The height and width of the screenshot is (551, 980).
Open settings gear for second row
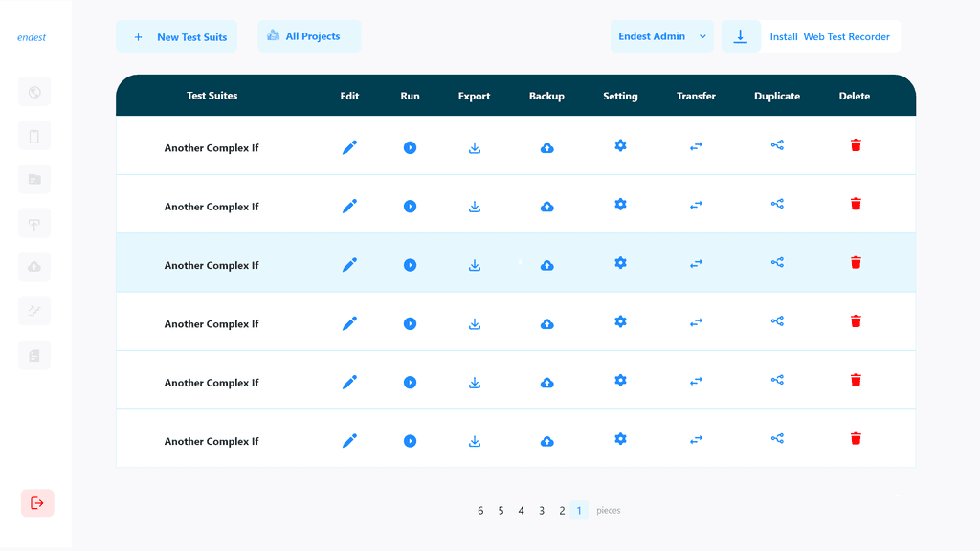620,205
